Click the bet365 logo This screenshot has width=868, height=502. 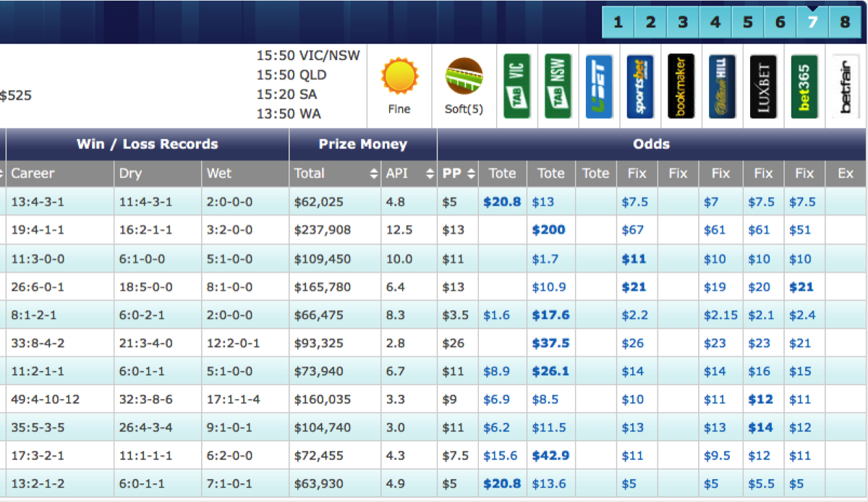[804, 86]
